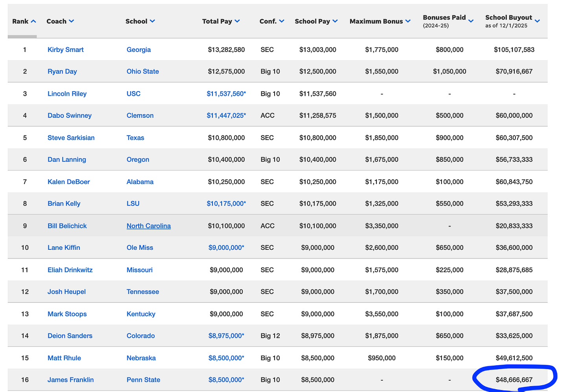
Task: Sort by Maximum Bonus chevron
Action: [408, 21]
